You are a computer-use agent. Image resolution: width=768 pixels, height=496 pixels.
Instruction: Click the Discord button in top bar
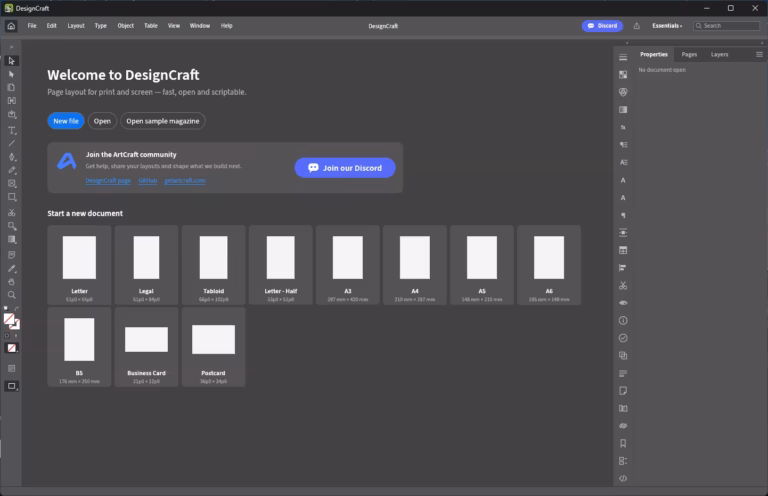click(602, 26)
